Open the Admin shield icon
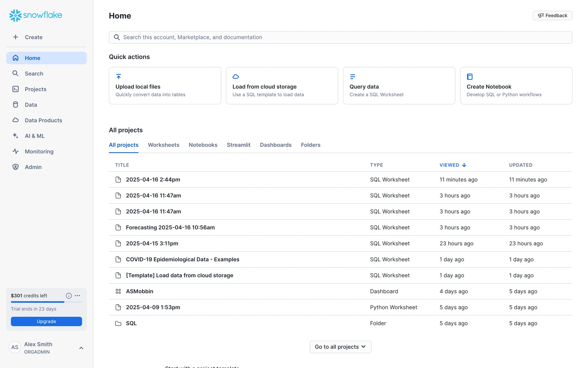The width and height of the screenshot is (588, 368). 16,167
